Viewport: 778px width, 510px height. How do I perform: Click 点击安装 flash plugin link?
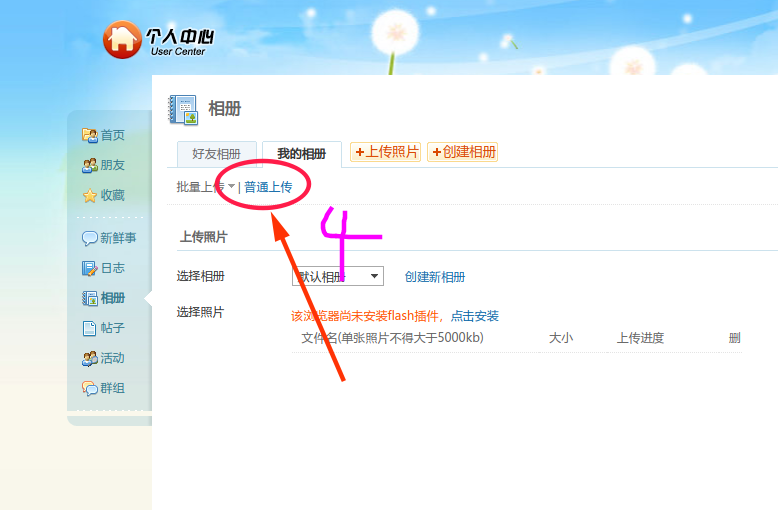[x=475, y=316]
